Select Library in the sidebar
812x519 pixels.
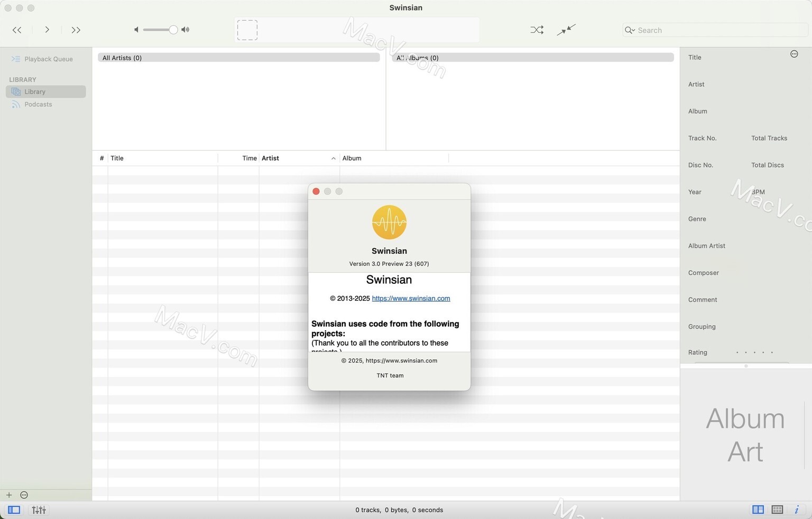point(45,92)
